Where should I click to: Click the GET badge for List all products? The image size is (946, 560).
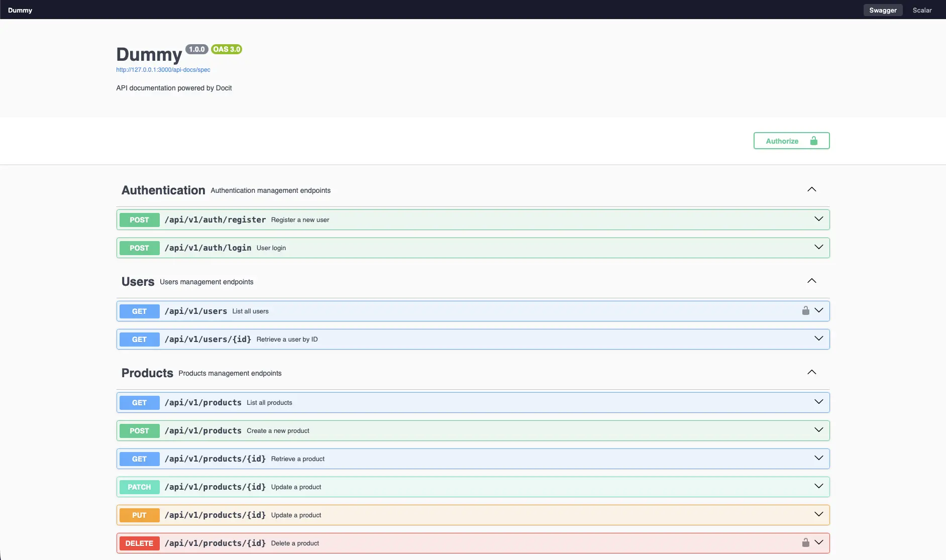coord(139,403)
